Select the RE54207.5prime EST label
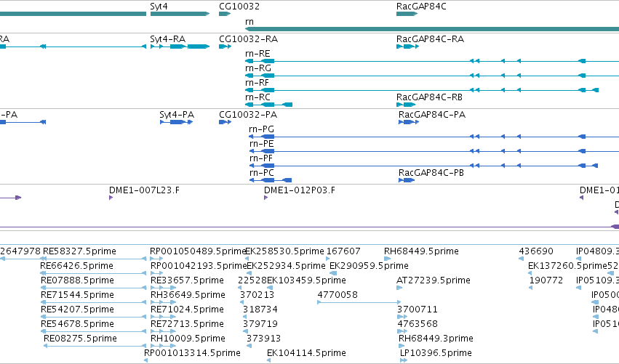The height and width of the screenshot is (364, 619). click(x=77, y=310)
